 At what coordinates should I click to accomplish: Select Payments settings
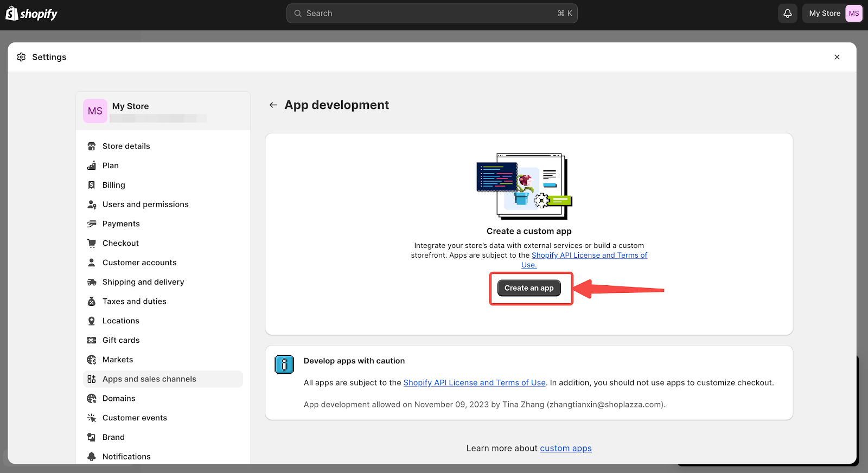coord(163,223)
